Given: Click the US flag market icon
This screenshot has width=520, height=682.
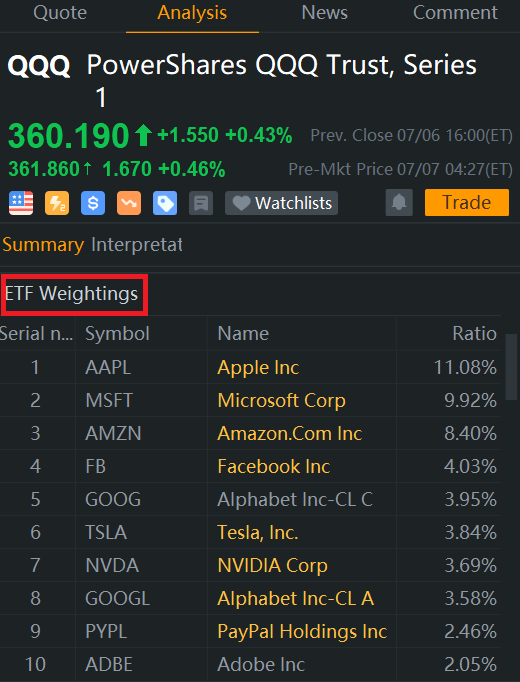Looking at the screenshot, I should coord(21,203).
